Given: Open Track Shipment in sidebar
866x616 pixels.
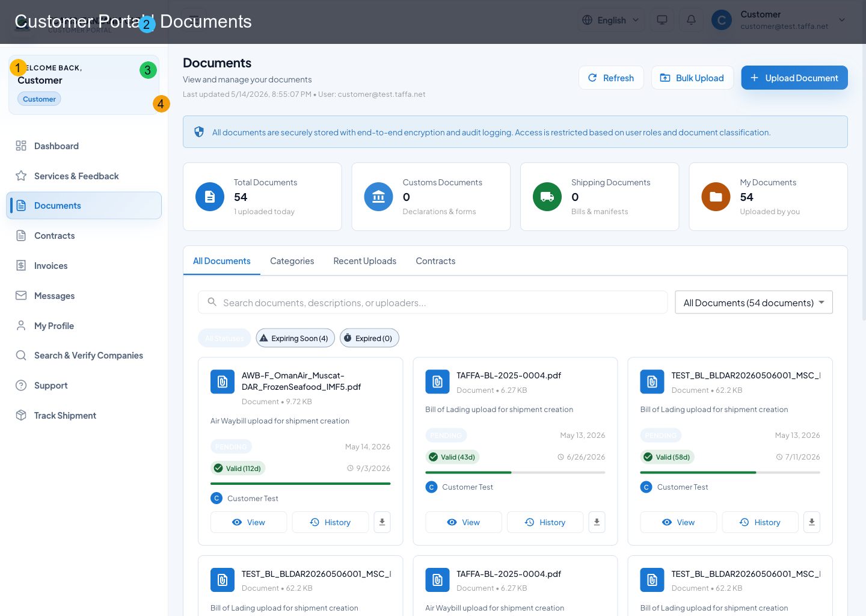Looking at the screenshot, I should (x=84, y=416).
